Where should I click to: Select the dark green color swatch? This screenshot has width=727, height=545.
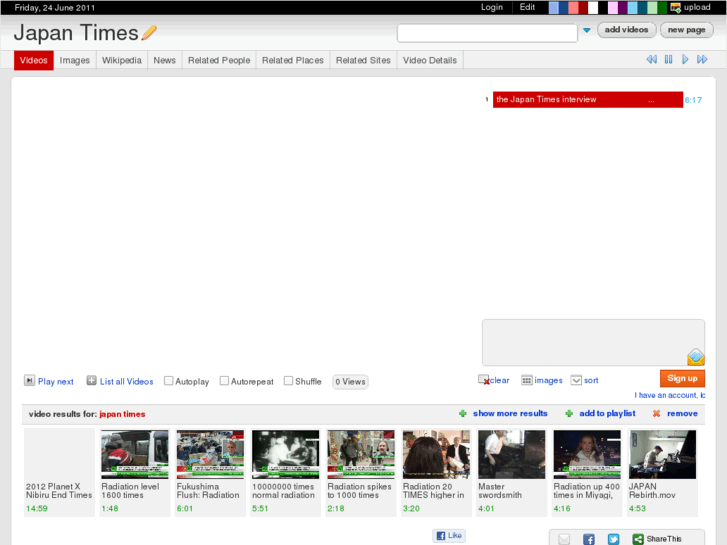662,7
